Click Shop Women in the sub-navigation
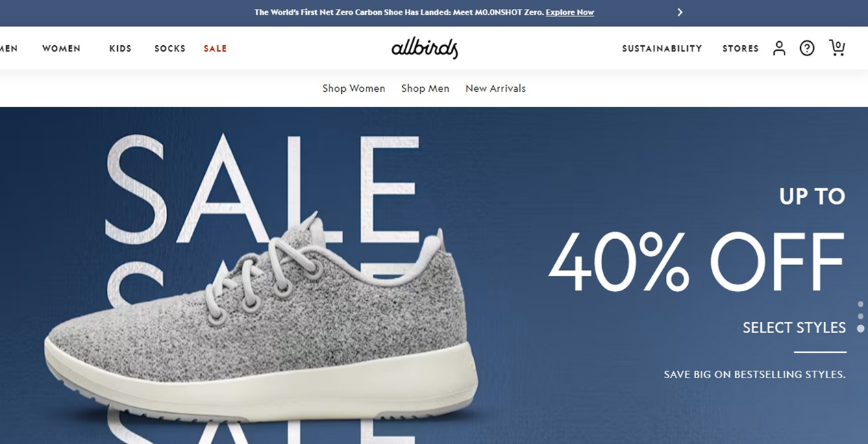Image resolution: width=868 pixels, height=444 pixels. click(x=354, y=88)
